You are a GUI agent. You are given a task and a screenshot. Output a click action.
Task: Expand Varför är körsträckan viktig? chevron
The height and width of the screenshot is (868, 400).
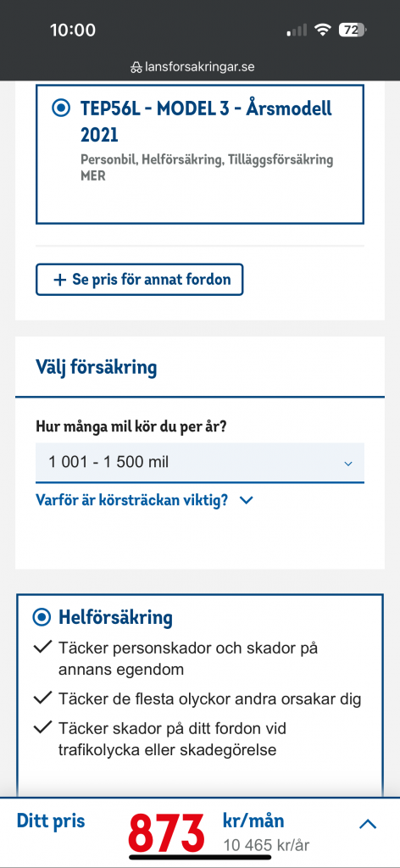(247, 500)
